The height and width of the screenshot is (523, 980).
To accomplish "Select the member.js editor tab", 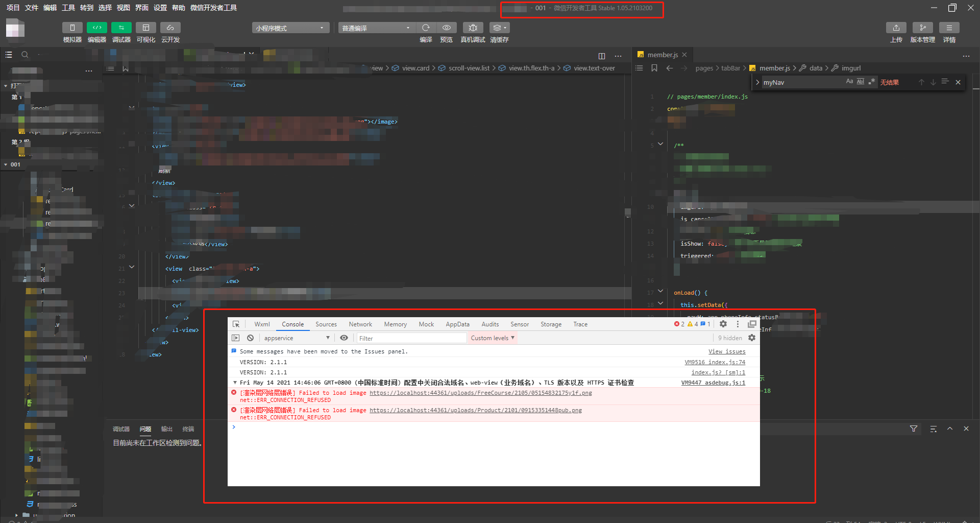I will click(663, 55).
